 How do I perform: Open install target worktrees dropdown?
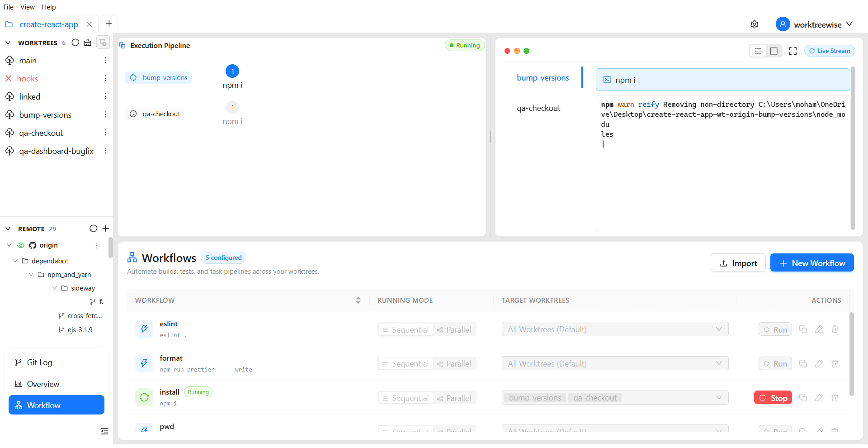[x=615, y=398]
